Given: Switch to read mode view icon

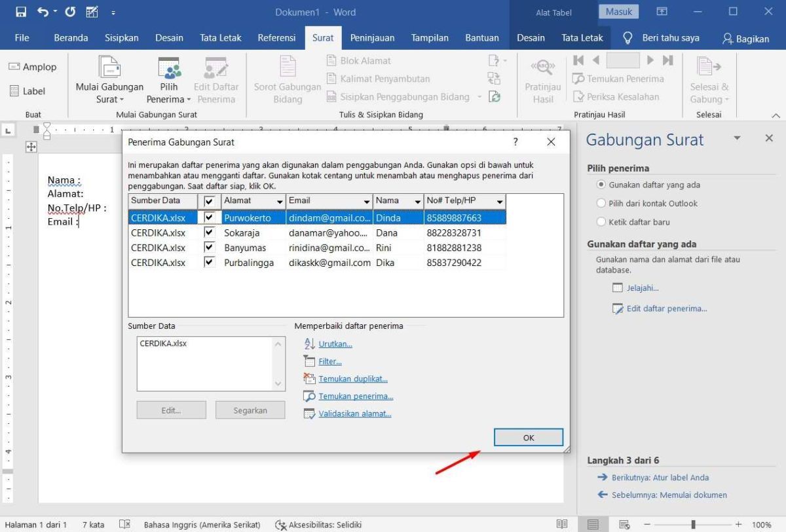Looking at the screenshot, I should point(561,524).
